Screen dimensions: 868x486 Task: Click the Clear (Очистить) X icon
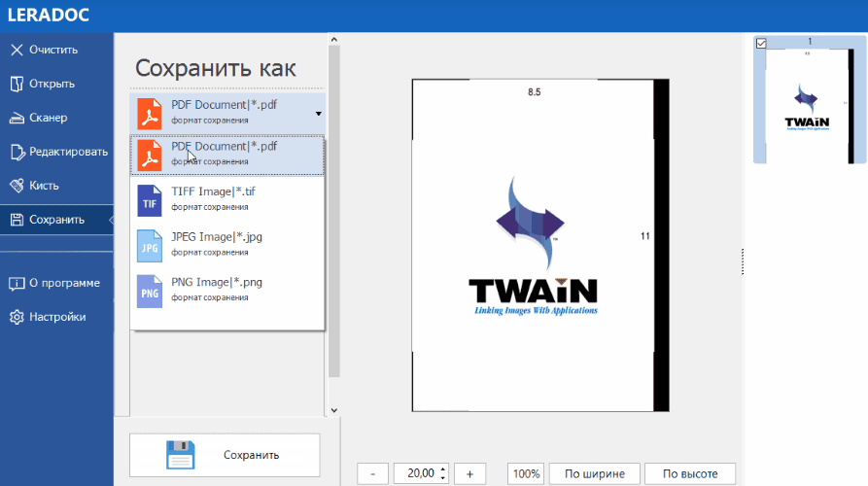pos(17,50)
